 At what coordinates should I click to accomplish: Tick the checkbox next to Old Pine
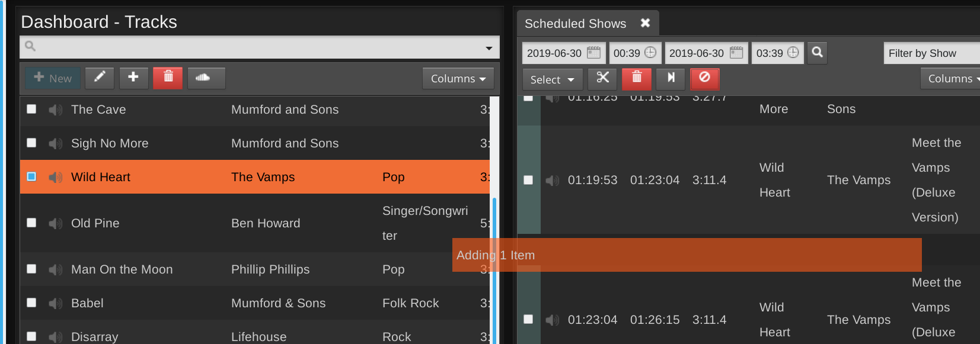point(32,223)
